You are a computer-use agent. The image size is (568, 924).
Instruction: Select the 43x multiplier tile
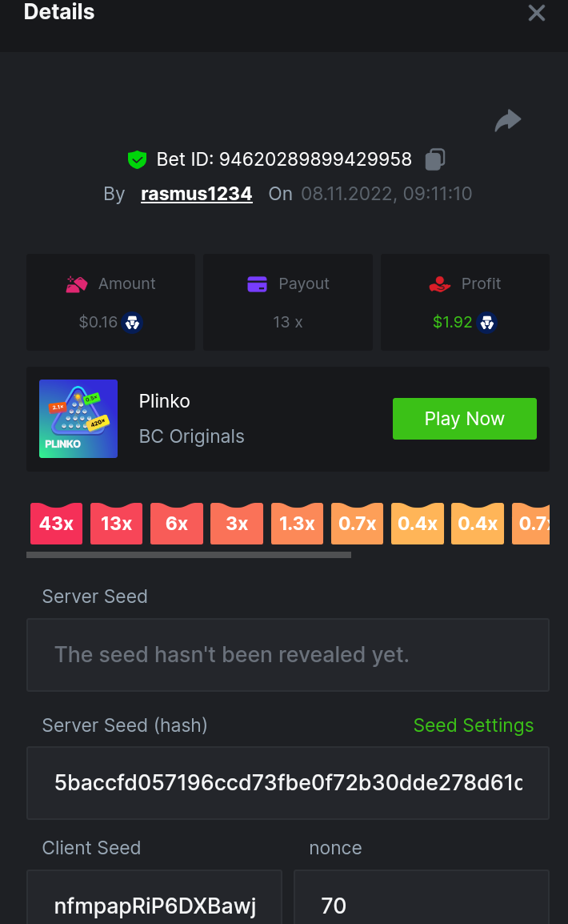point(57,524)
